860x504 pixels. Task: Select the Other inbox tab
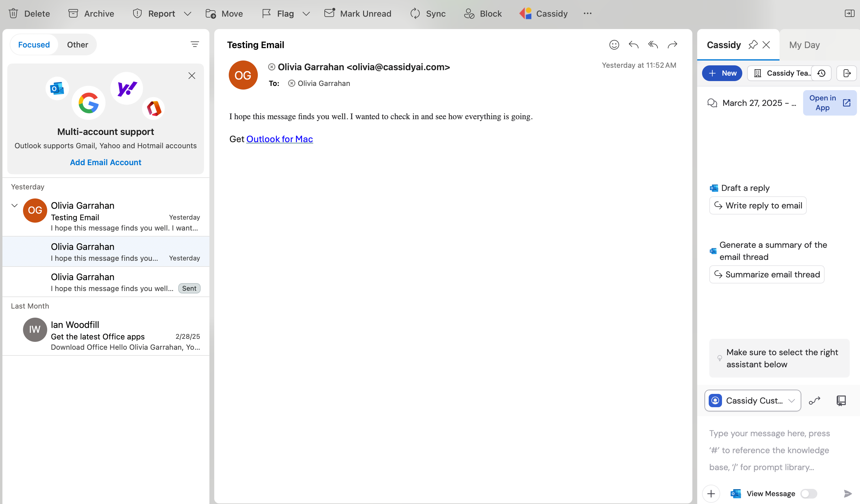click(77, 44)
